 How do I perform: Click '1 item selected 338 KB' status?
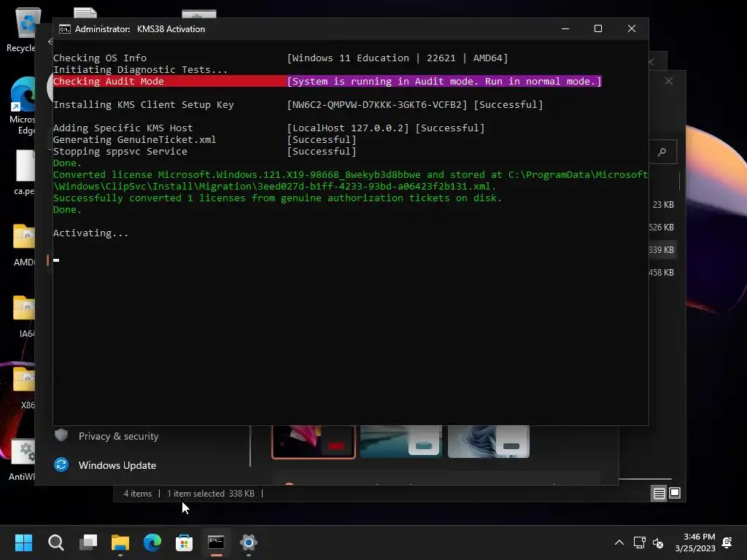click(211, 494)
